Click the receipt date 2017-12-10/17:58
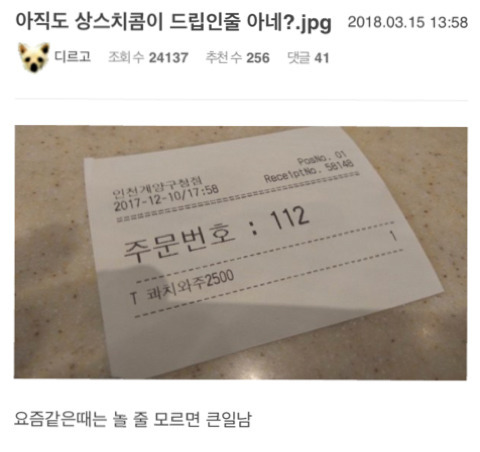Viewport: 480px width, 452px height. pos(166,198)
